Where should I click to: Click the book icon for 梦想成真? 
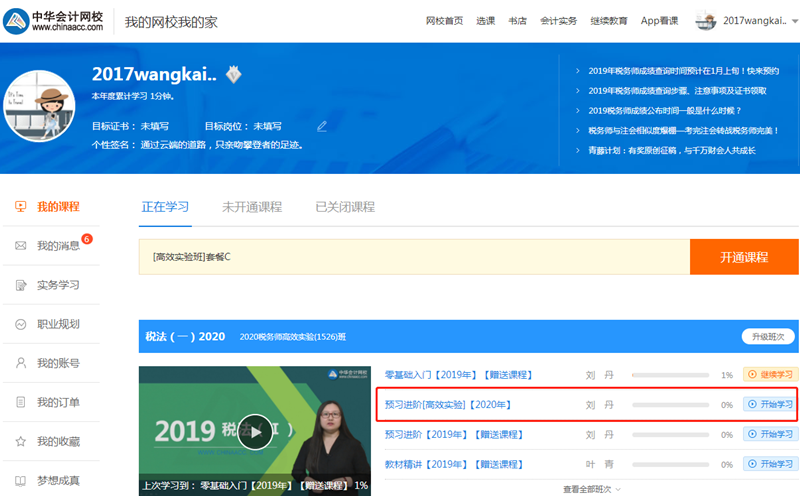[20, 481]
